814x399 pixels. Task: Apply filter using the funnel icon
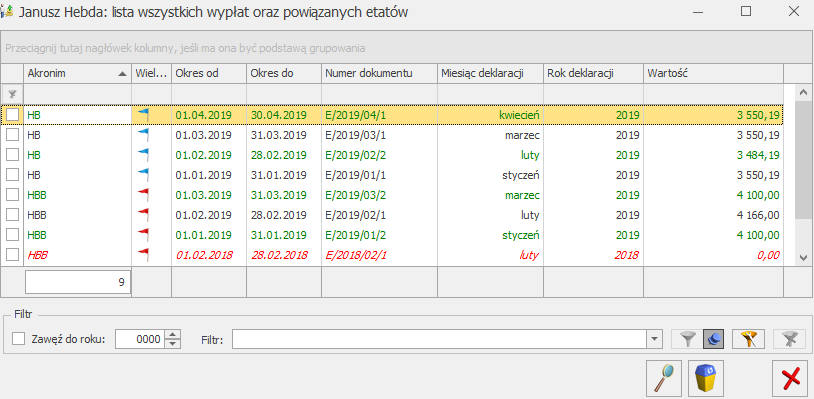coord(688,339)
